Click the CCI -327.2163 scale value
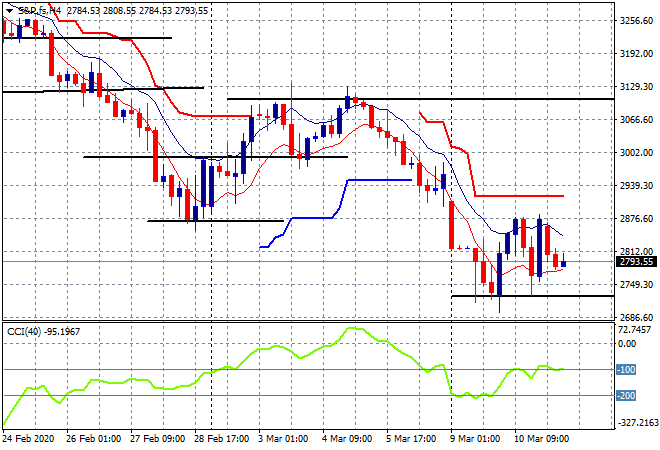 [x=637, y=422]
